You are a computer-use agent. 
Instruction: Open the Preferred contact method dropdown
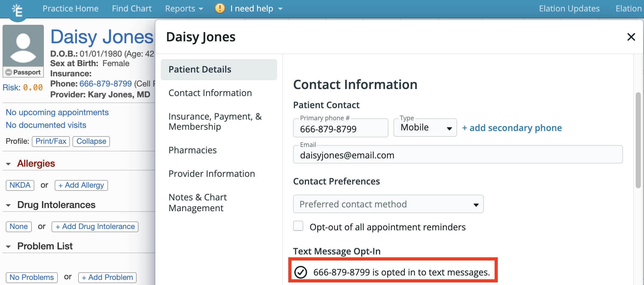click(388, 204)
